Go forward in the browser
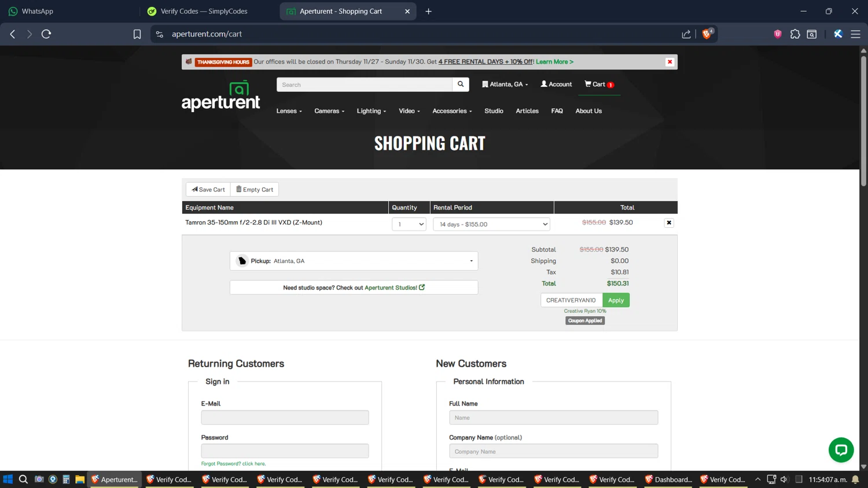The image size is (868, 488). [29, 34]
